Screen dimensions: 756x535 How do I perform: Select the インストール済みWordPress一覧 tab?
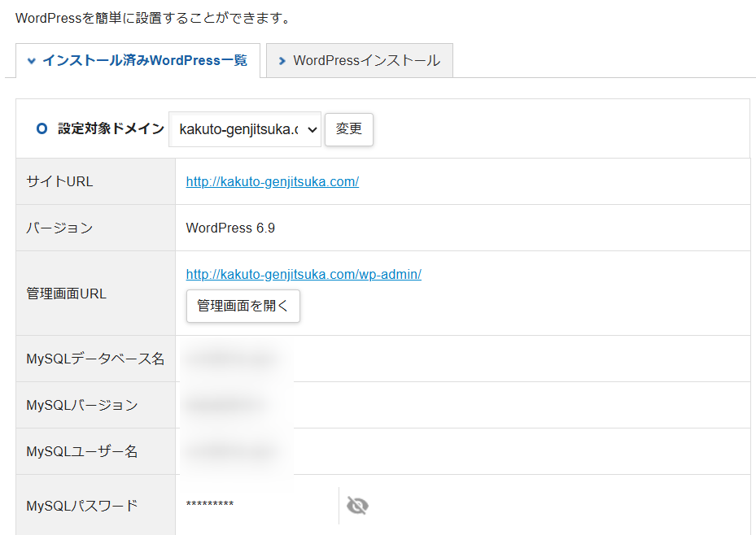tap(138, 60)
